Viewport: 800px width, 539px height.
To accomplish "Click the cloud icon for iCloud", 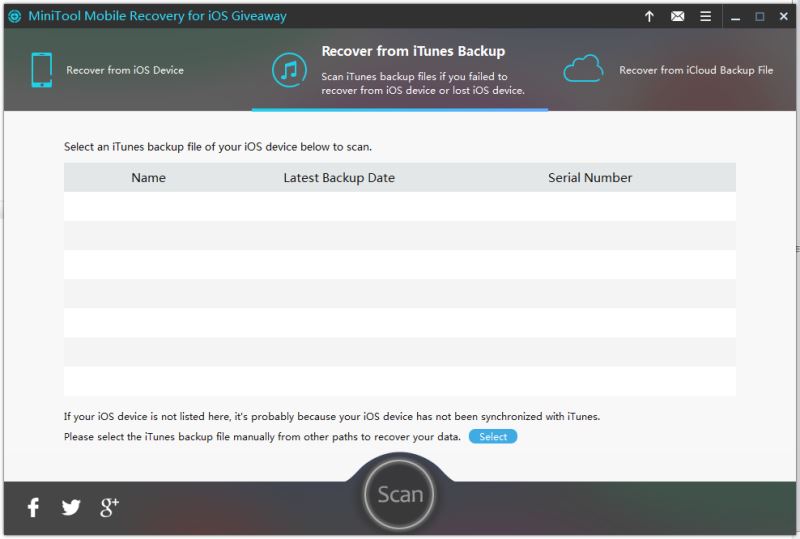I will pyautogui.click(x=583, y=68).
